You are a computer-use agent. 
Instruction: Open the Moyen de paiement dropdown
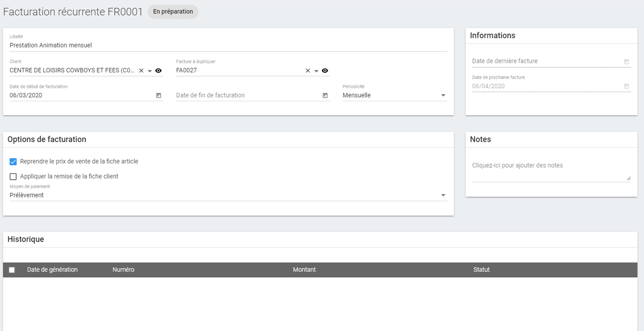[x=443, y=195]
